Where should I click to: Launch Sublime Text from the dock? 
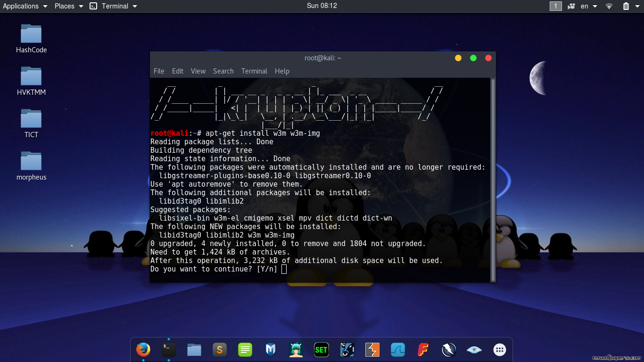[220, 350]
